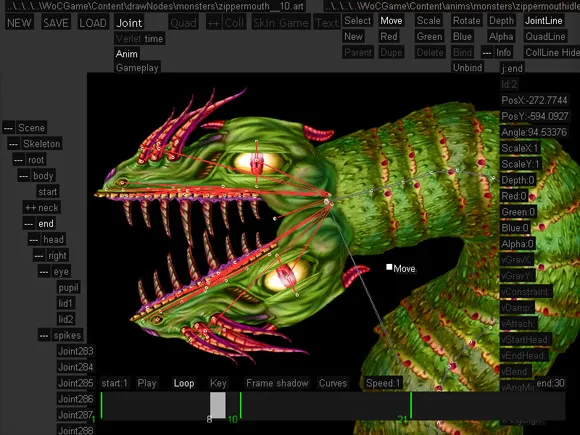Click the Verlet time option
Image resolution: width=580 pixels, height=435 pixels.
(139, 38)
